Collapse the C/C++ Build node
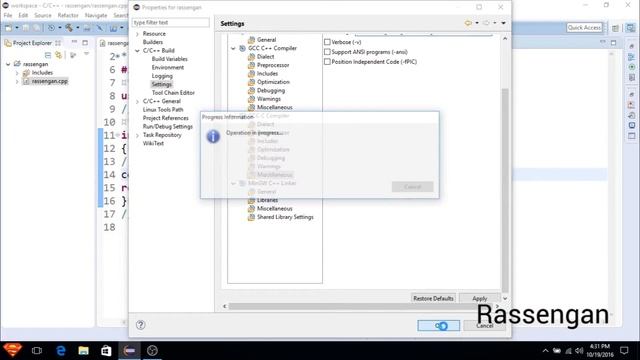Image resolution: width=640 pixels, height=360 pixels. pyautogui.click(x=138, y=51)
